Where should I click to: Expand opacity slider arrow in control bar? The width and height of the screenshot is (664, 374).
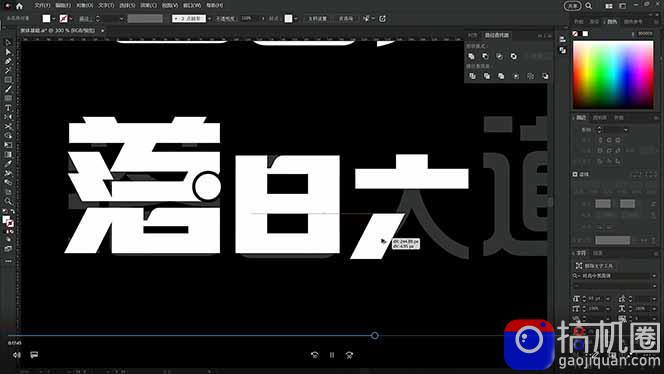pyautogui.click(x=263, y=19)
